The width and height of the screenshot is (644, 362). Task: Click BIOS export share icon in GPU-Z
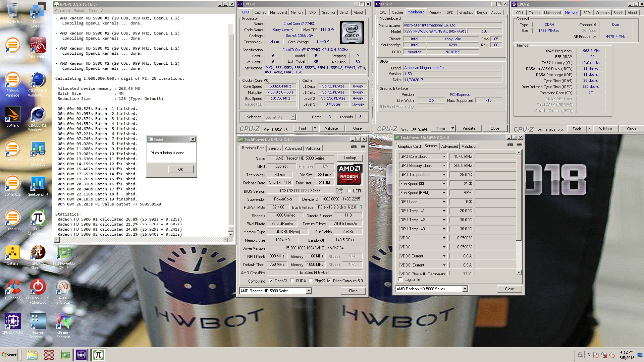tap(339, 191)
